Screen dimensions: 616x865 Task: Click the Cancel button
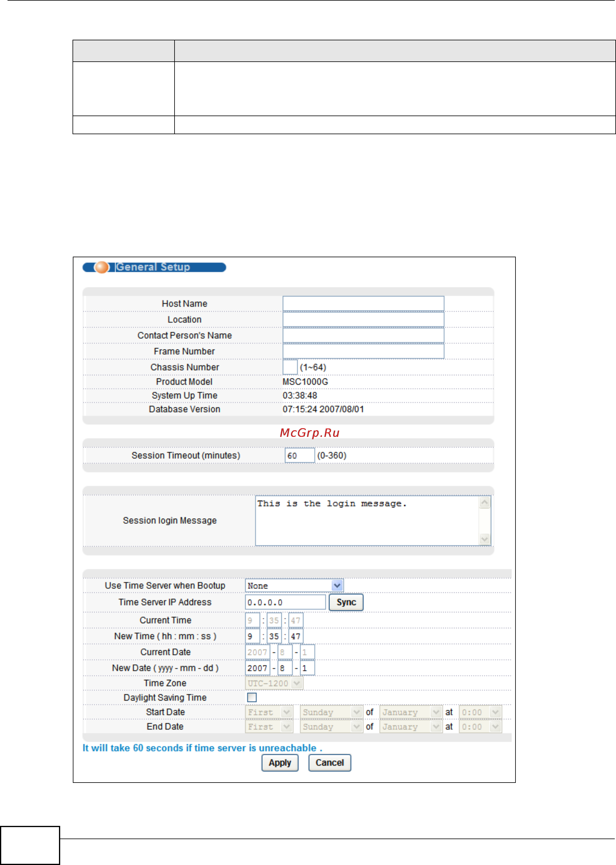[330, 763]
